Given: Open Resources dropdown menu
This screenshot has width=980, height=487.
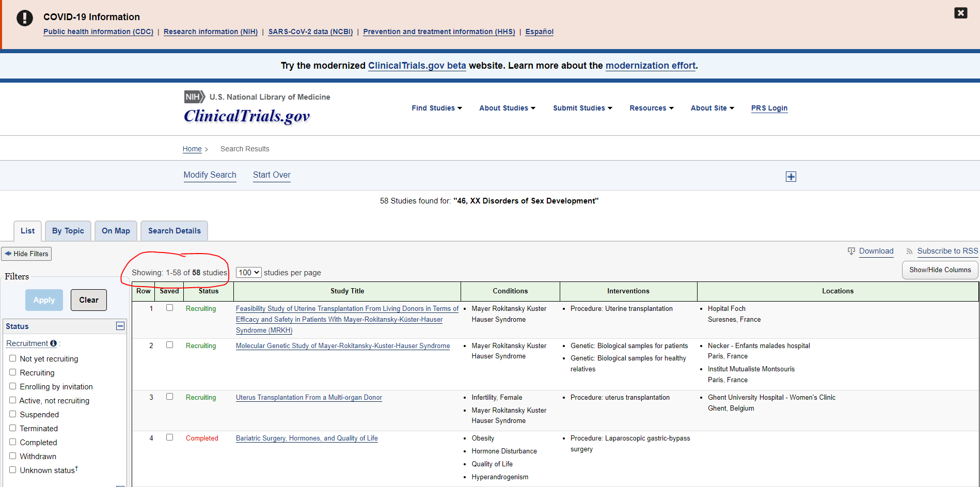Looking at the screenshot, I should 652,108.
